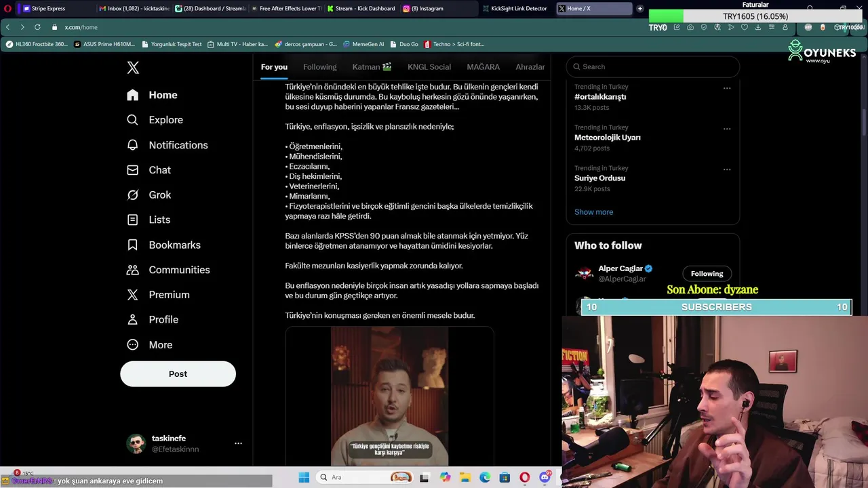This screenshot has height=488, width=868.
Task: Click the downloads toolbar icon
Action: click(758, 27)
